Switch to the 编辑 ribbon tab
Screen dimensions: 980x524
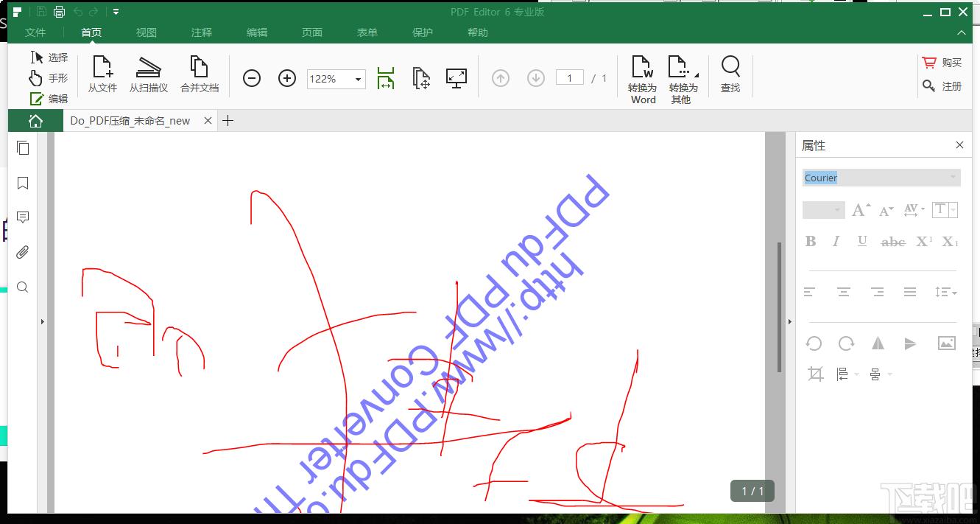(x=257, y=32)
